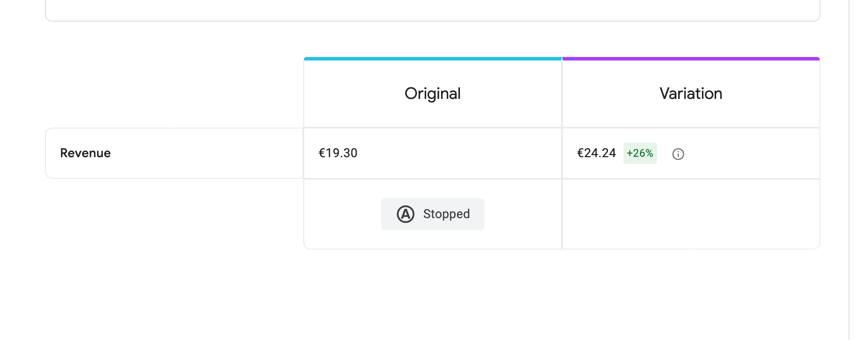Click the Revenue row label

point(85,153)
